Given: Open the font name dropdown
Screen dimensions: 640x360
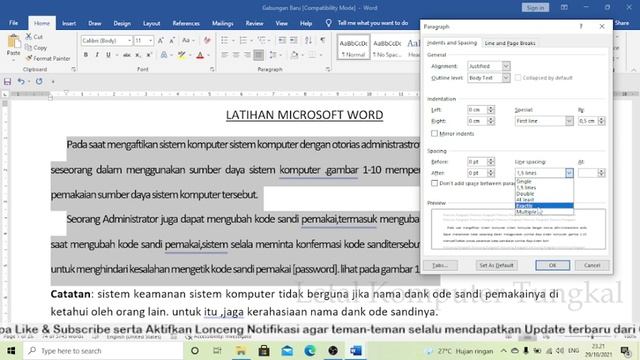Looking at the screenshot, I should pyautogui.click(x=129, y=40).
